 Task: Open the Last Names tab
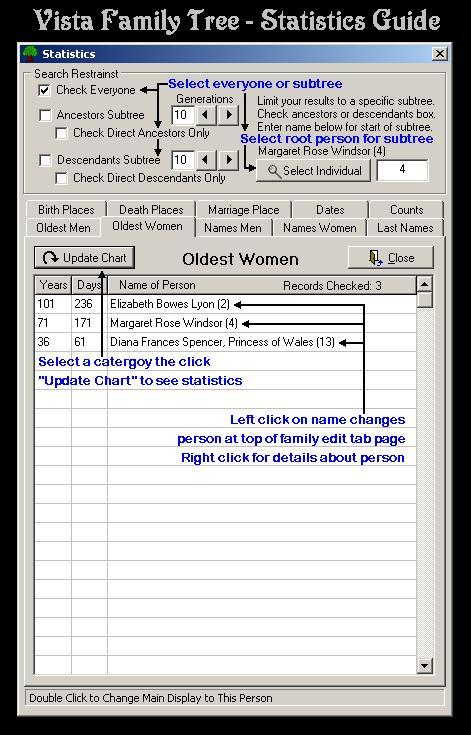coord(405,228)
